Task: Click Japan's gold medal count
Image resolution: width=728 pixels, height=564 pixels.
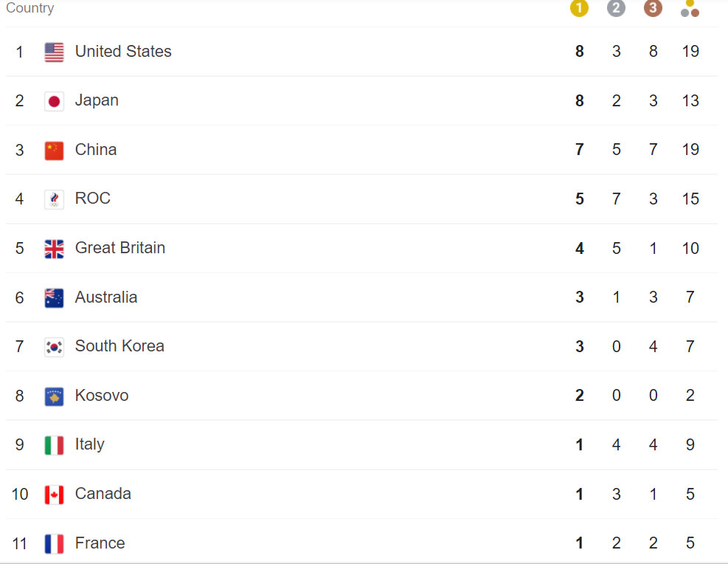Action: (x=580, y=101)
